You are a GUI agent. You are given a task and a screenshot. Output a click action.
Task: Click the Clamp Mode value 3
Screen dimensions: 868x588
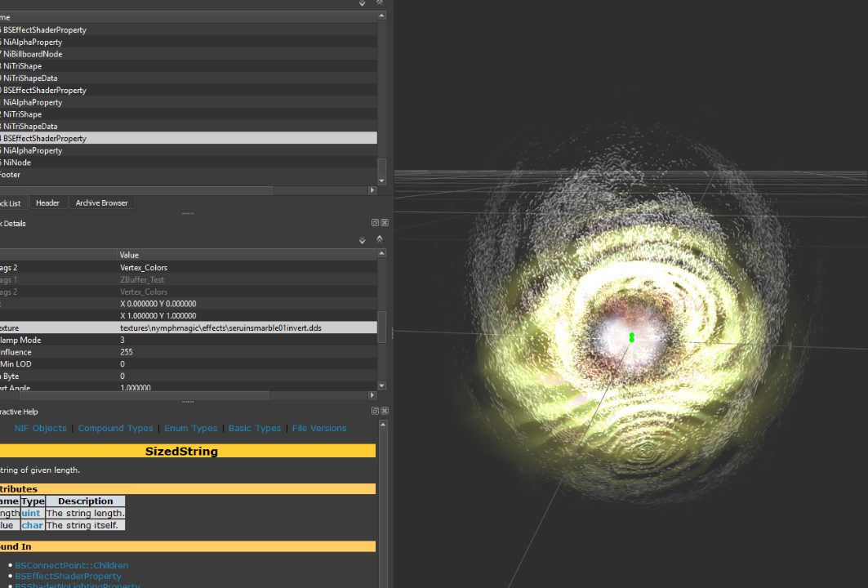pos(122,340)
